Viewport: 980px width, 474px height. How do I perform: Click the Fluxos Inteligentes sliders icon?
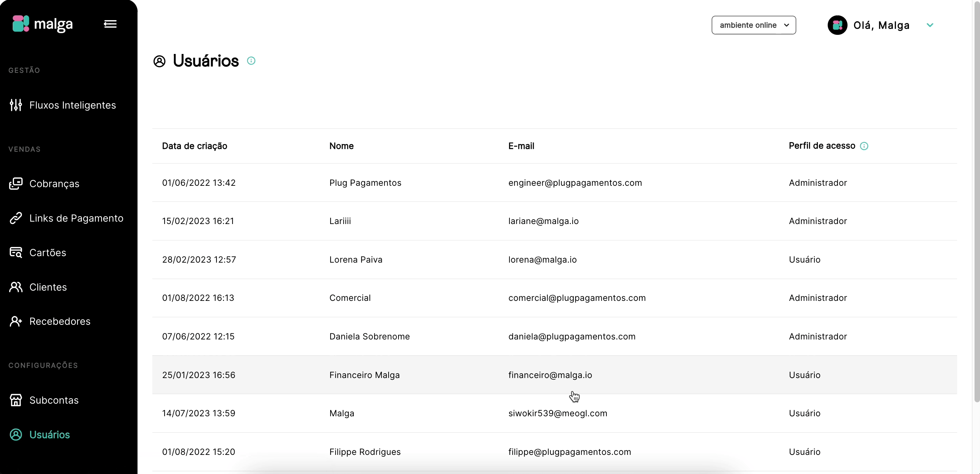[16, 105]
